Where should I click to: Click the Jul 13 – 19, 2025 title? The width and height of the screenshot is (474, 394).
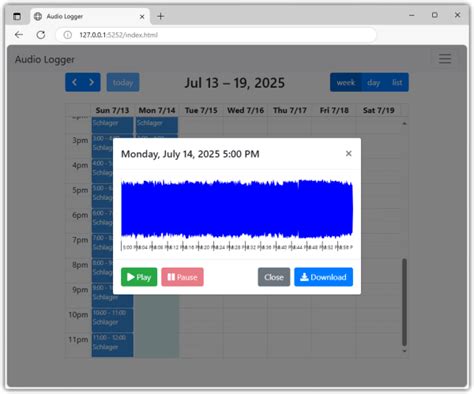click(x=235, y=83)
